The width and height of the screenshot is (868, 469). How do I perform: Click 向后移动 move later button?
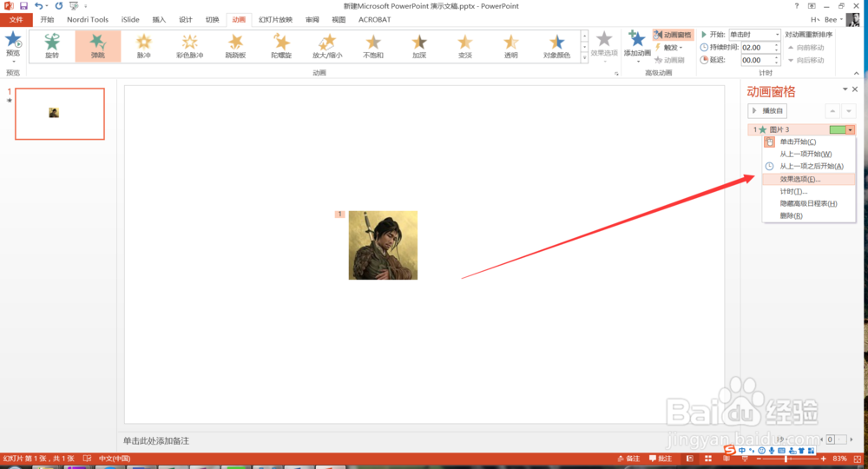click(x=806, y=60)
